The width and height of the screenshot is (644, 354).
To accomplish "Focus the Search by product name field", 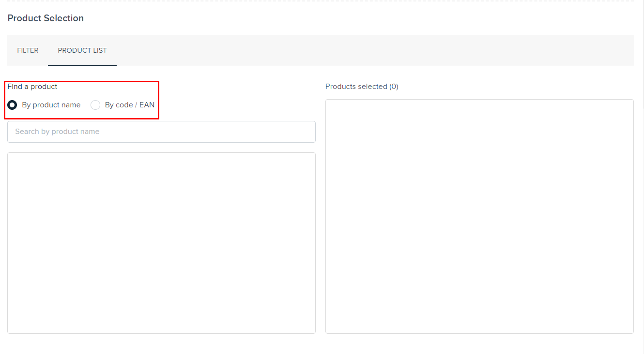I will (161, 132).
